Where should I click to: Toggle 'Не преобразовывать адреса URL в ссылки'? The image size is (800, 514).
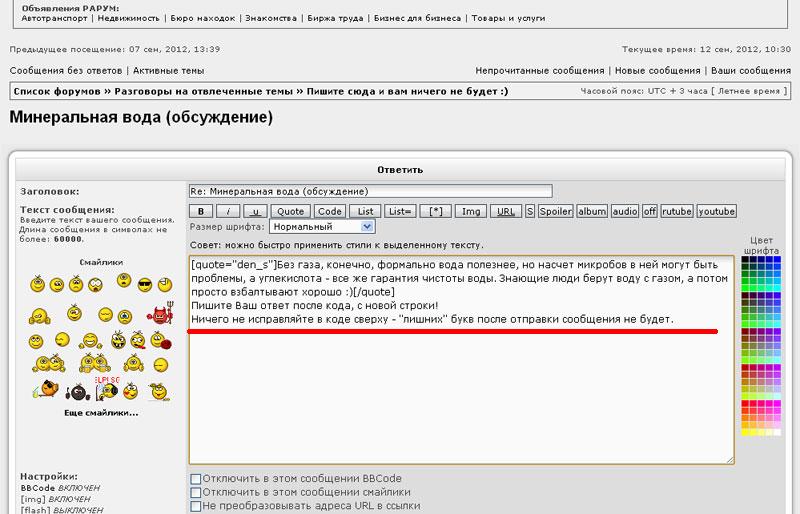tap(196, 506)
